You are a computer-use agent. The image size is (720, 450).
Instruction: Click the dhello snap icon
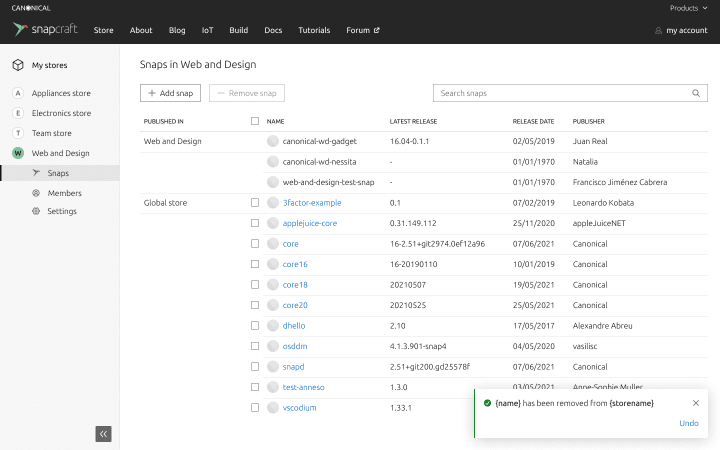click(273, 326)
